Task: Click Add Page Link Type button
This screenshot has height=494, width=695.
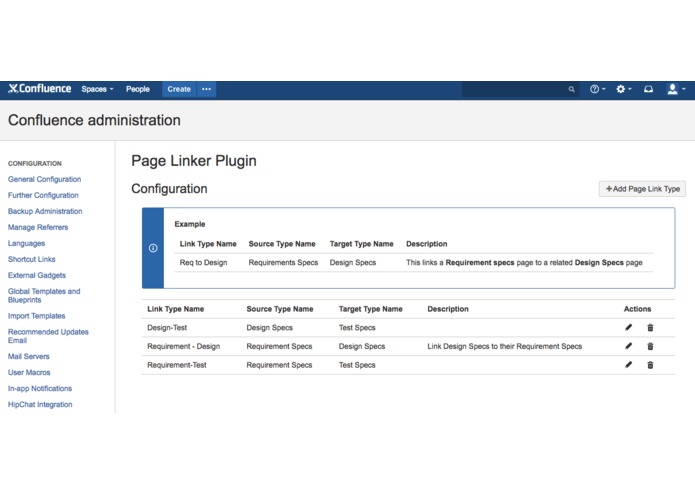Action: [x=642, y=189]
